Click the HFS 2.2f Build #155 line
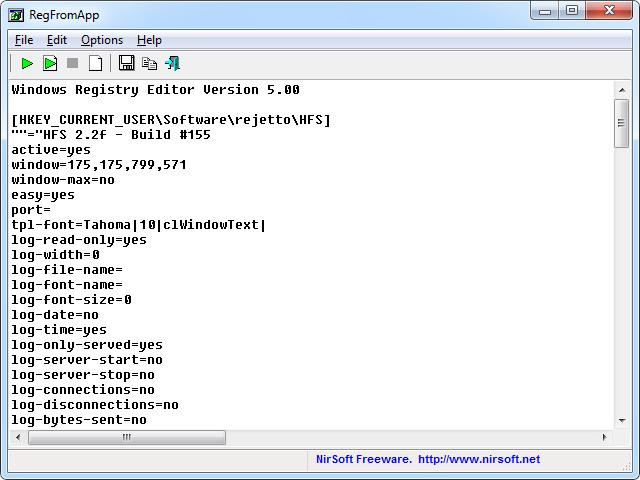Viewport: 640px width, 480px height. tap(111, 135)
